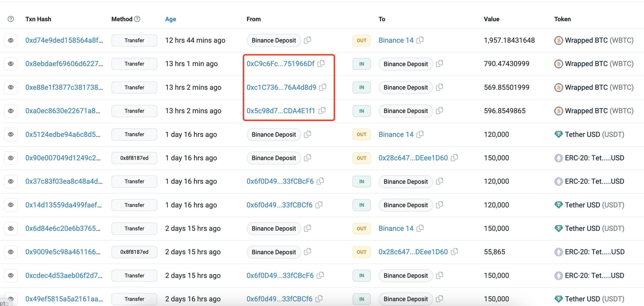Open Binance 14 address in first row
Screen dimensions: 644x306
tap(396, 40)
